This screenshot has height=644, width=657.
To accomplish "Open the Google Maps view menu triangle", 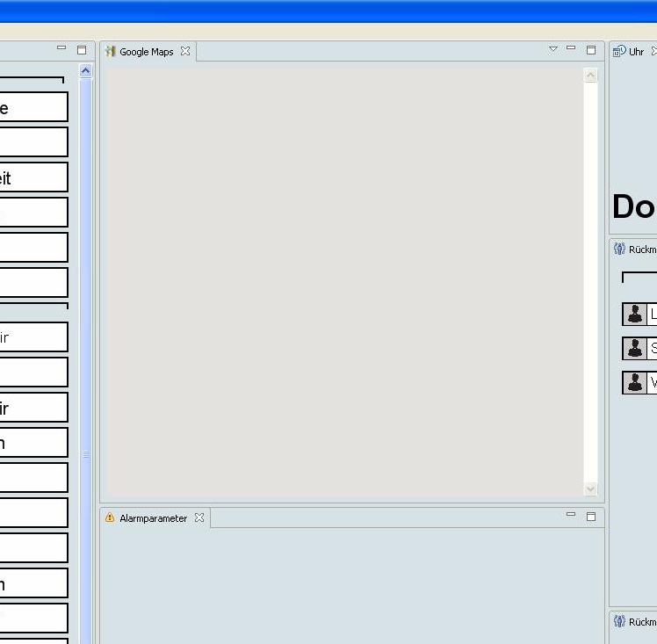I will pyautogui.click(x=553, y=49).
